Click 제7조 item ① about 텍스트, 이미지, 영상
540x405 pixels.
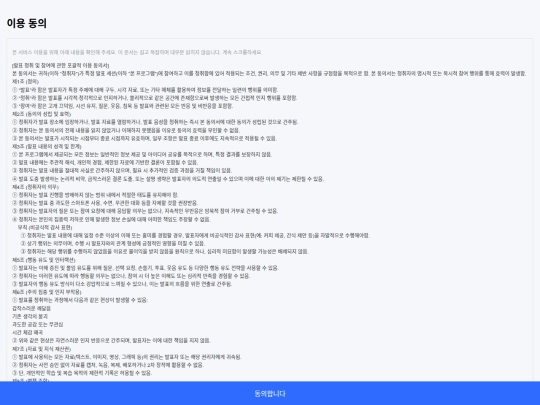tap(127, 357)
